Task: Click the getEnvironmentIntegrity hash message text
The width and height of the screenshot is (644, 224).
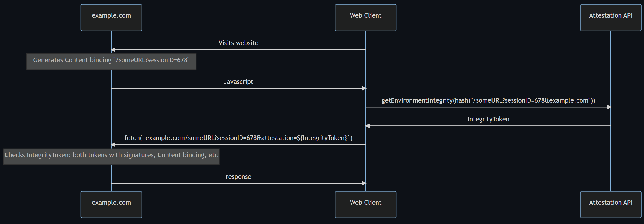Action: 488,100
